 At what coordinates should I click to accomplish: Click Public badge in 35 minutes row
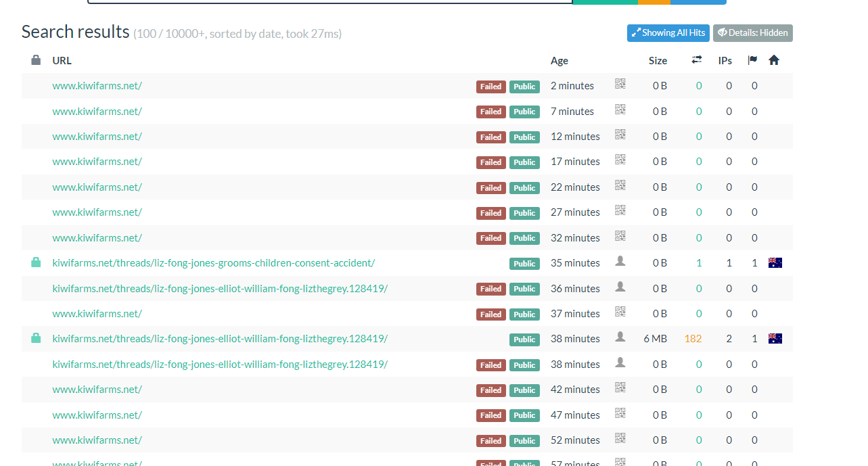click(x=524, y=264)
